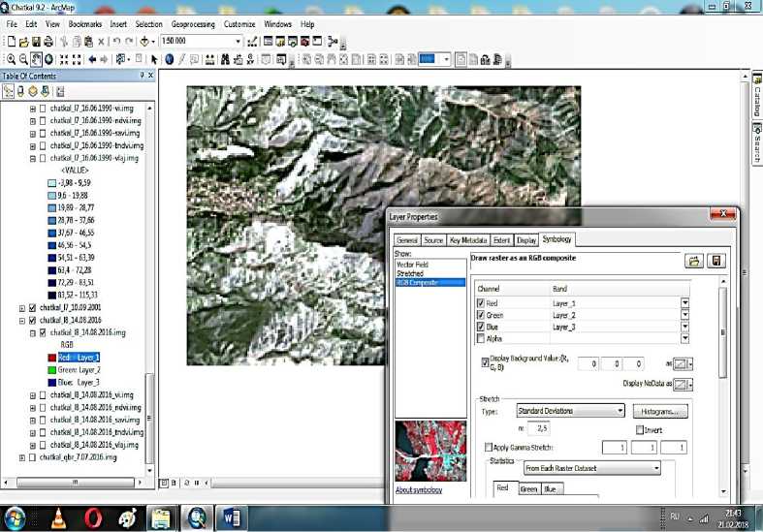This screenshot has width=763, height=532.
Task: Select the Pan hand tool
Action: (x=36, y=59)
